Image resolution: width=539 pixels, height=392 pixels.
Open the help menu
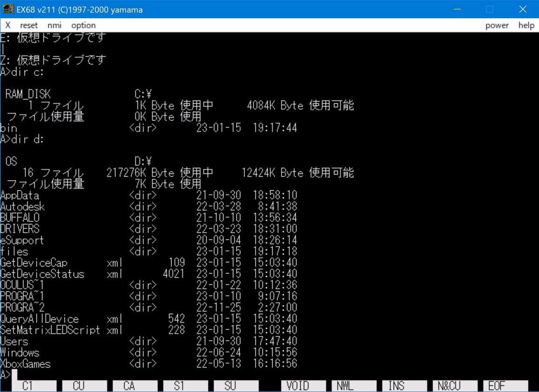point(526,25)
